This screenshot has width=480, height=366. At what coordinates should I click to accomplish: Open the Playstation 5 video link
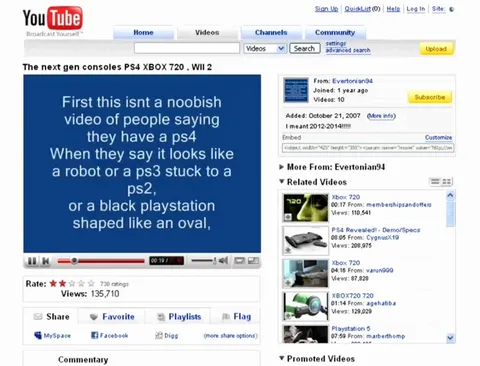pos(351,329)
